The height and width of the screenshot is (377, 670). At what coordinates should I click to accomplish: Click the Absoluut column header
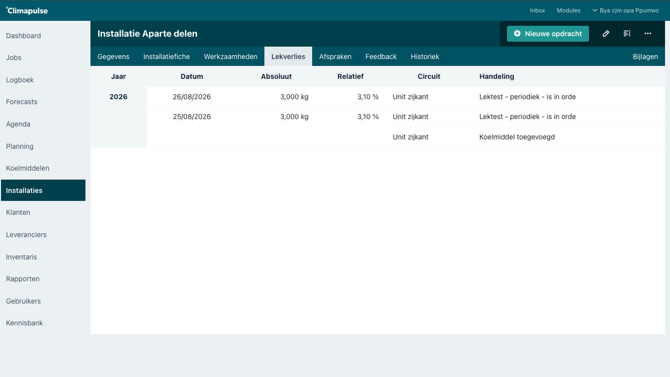click(276, 77)
